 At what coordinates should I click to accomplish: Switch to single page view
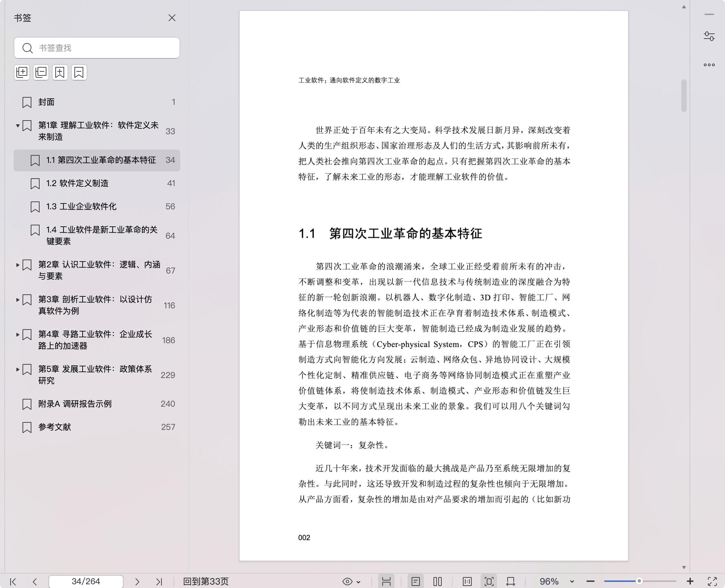tap(415, 582)
